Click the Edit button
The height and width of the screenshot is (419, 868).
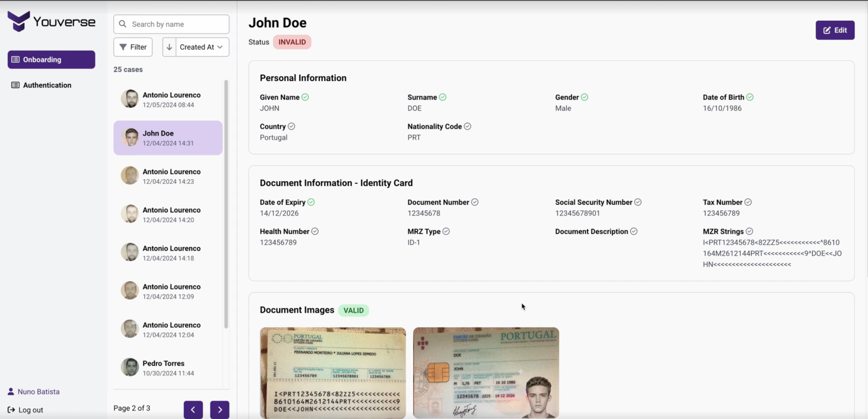tap(835, 30)
